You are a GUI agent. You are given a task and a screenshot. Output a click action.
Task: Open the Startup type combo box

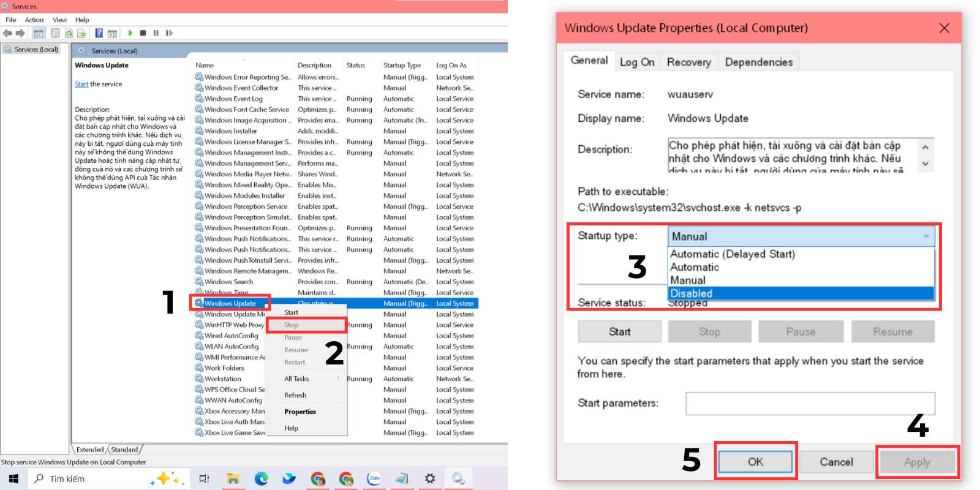tap(801, 236)
